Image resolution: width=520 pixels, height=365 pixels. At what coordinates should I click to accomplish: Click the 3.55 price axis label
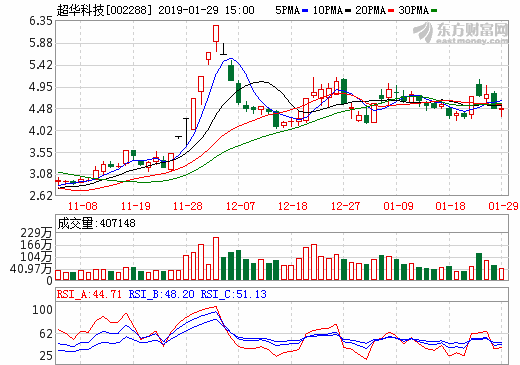coord(41,153)
